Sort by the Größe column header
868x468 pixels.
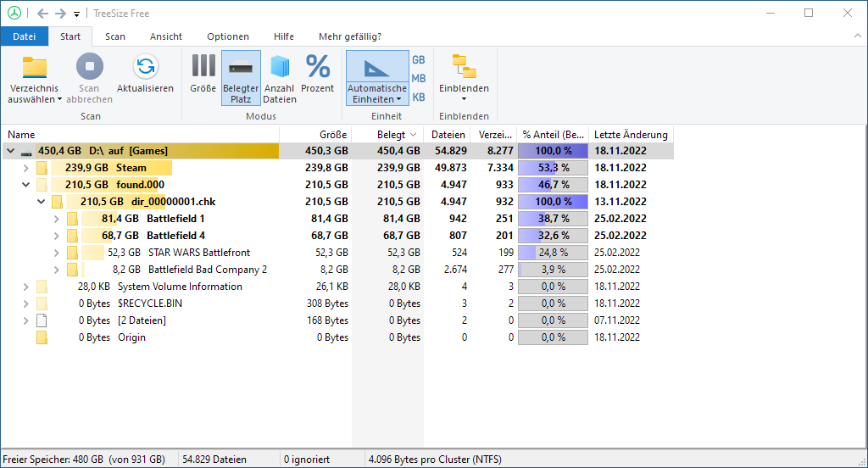coord(315,135)
